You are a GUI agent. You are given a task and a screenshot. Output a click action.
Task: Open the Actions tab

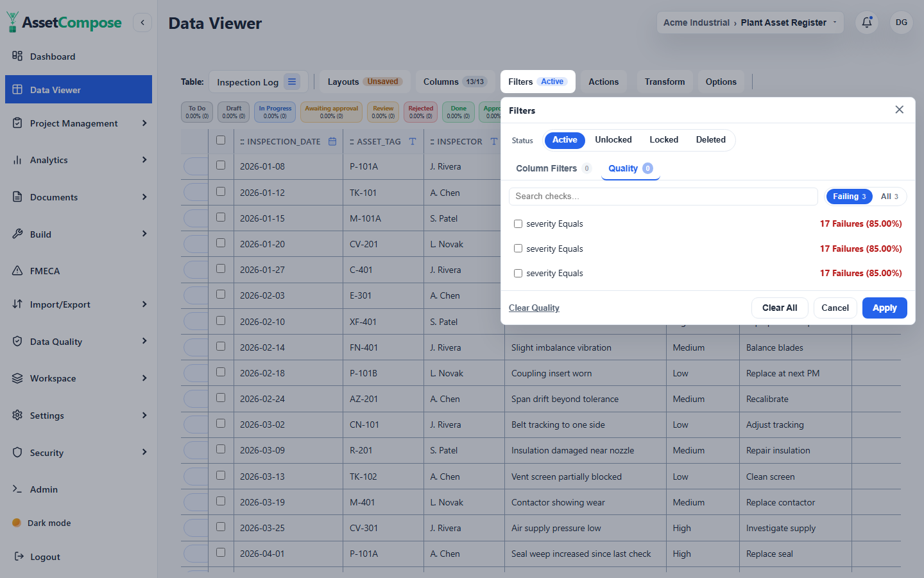(603, 82)
